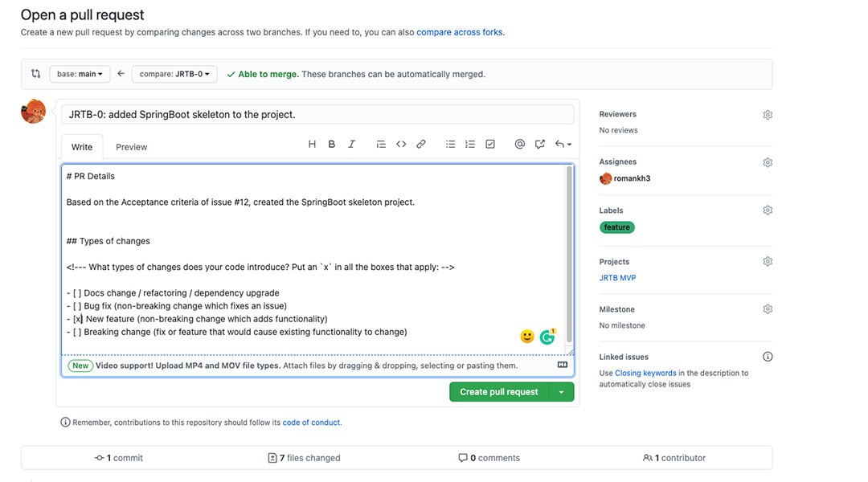Mention a user with the @ icon
The image size is (868, 482).
519,144
